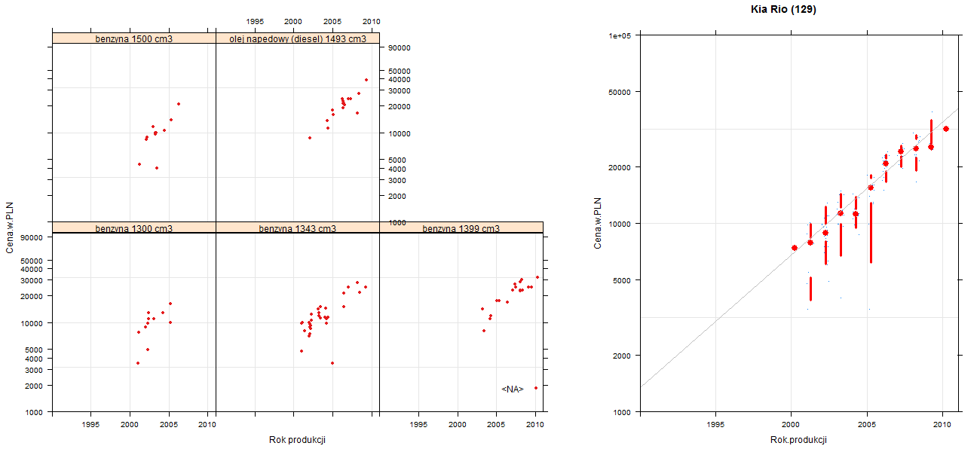Click the "Rok.produkcji" axis title under Kia Rio plot
Viewport: 980px width, 452px height.
point(799,440)
